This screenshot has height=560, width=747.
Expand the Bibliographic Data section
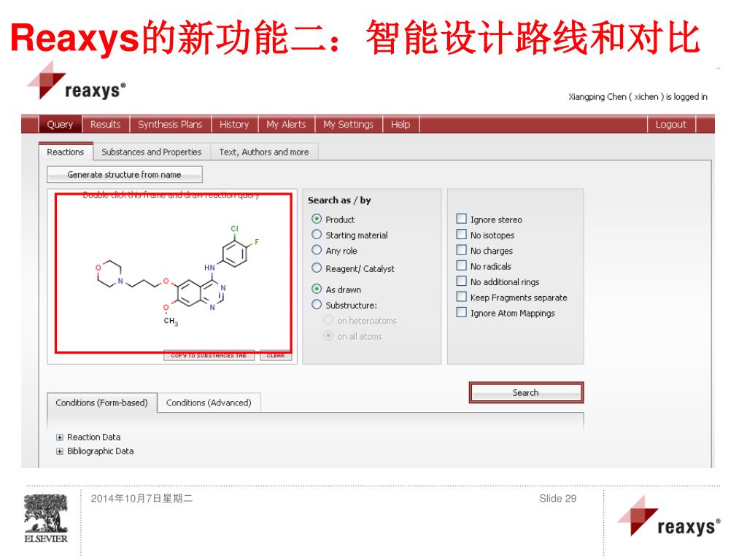point(60,451)
